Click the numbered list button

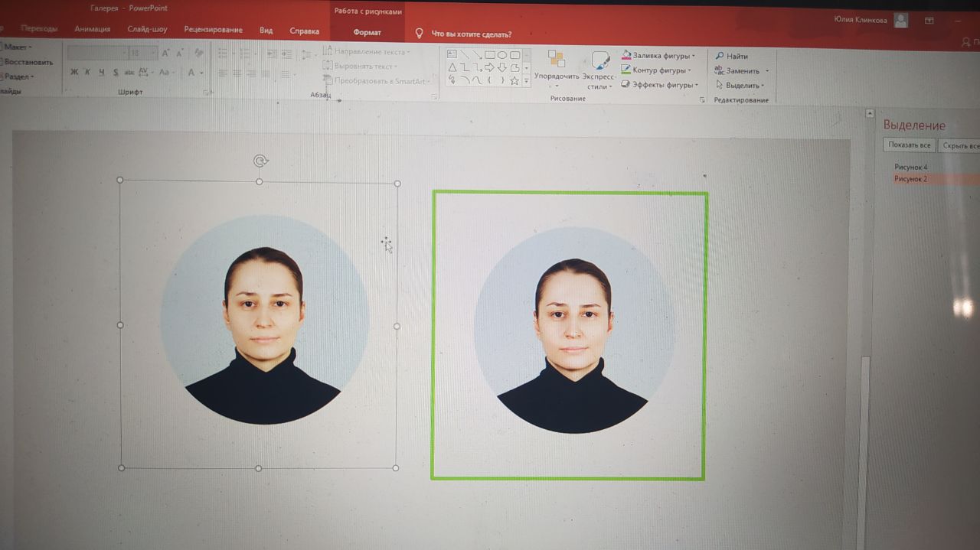point(245,53)
